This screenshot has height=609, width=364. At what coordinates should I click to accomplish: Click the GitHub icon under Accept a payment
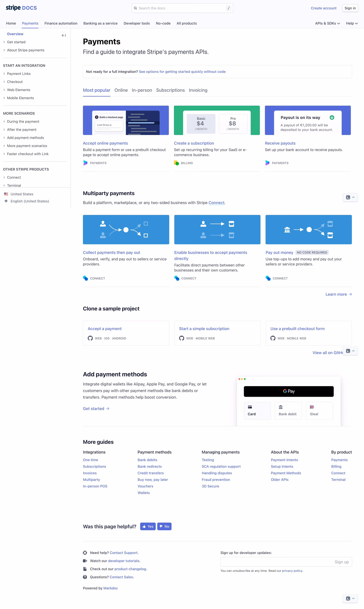pos(90,338)
